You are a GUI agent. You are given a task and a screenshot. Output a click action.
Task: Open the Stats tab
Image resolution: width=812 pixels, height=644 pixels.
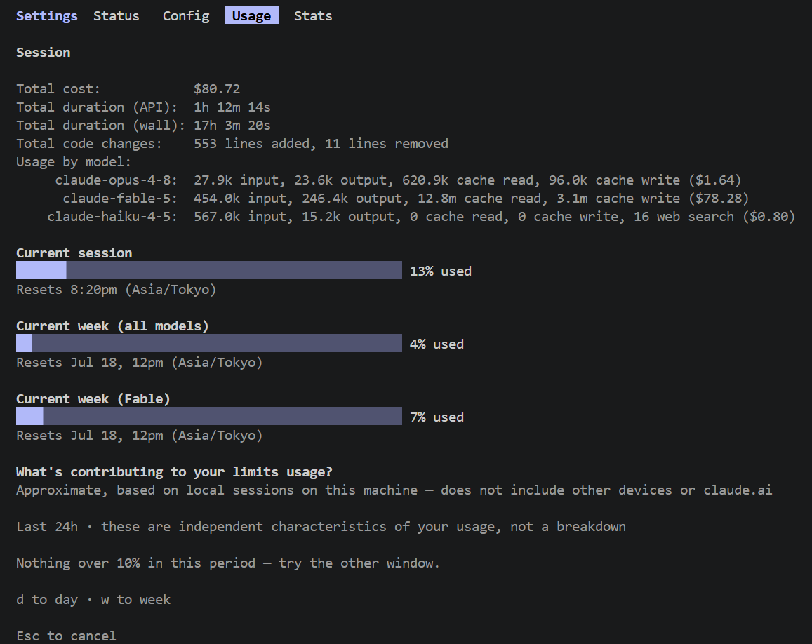(x=313, y=16)
